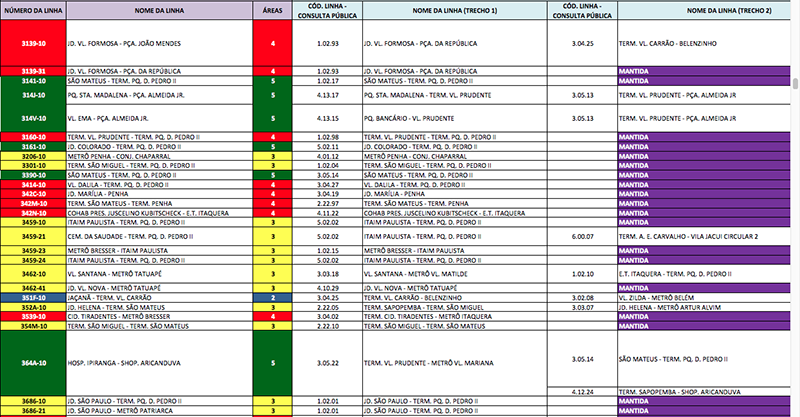Click the blue line number cell 351F-10

click(33, 298)
